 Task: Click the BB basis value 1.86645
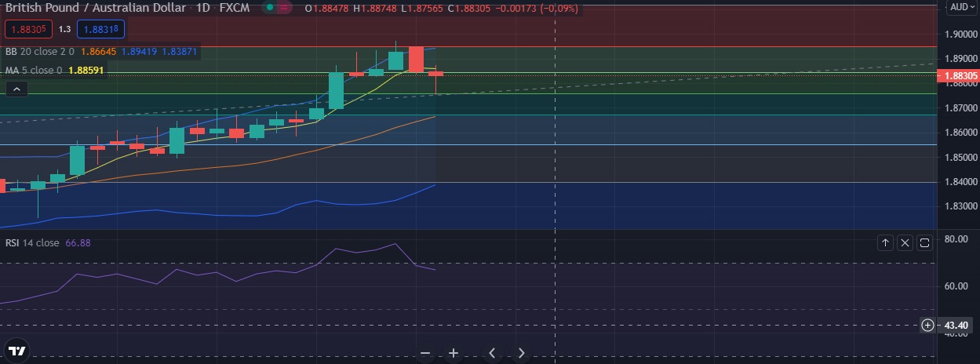[98, 52]
